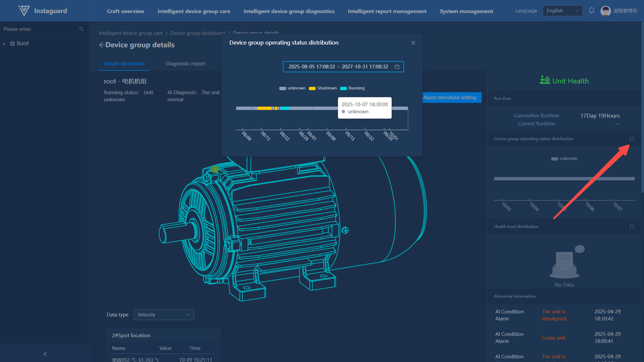The image size is (644, 362).
Task: Open Device group dashboard breadcrumb link
Action: pos(198,33)
